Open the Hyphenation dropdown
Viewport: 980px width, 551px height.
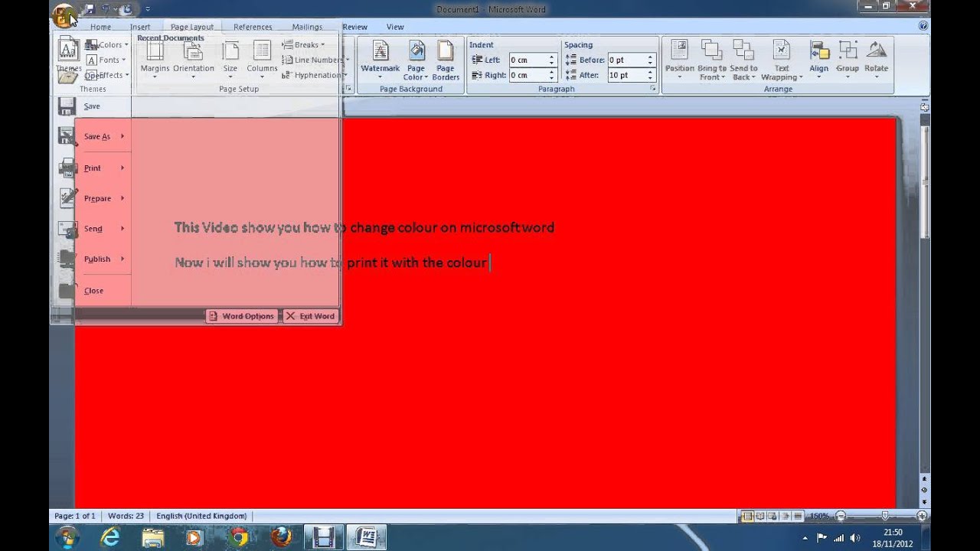pos(314,75)
